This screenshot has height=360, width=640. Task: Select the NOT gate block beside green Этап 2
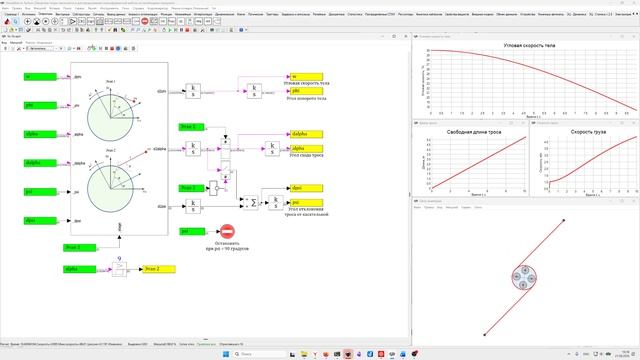[x=213, y=188]
